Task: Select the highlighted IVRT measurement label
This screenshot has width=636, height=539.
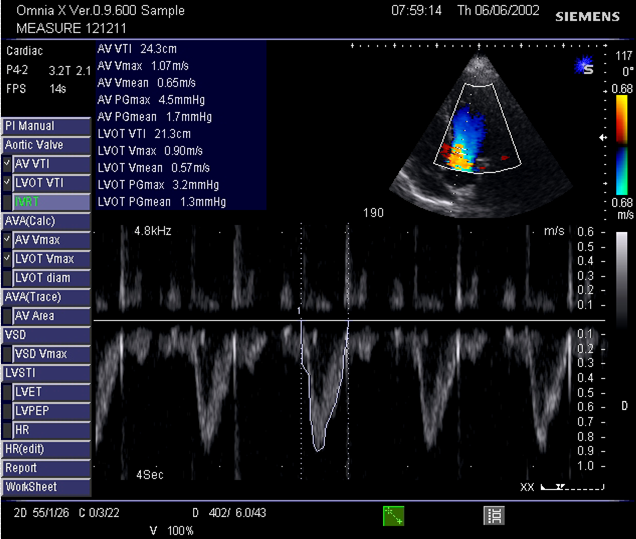Action: [x=51, y=202]
